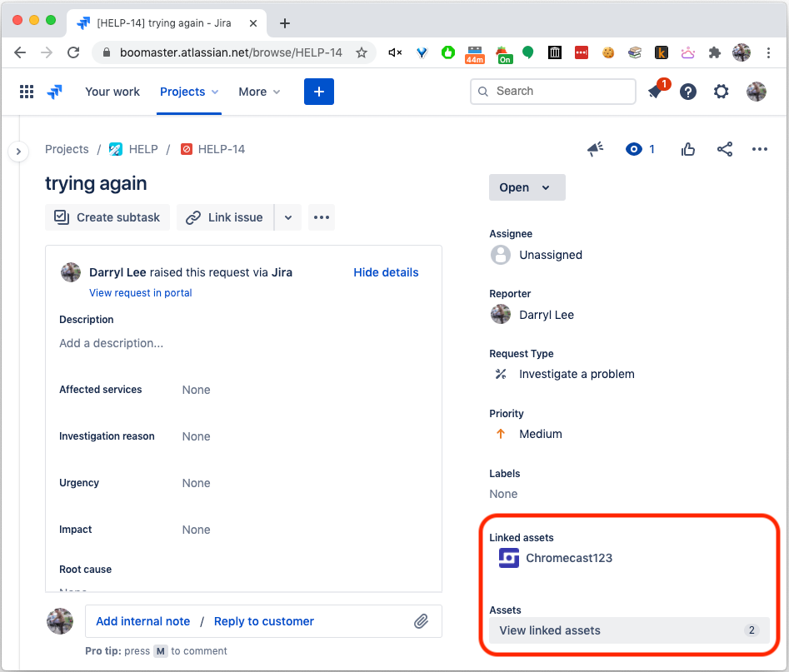Click the browser back arrow
Image resolution: width=789 pixels, height=672 pixels.
(20, 52)
